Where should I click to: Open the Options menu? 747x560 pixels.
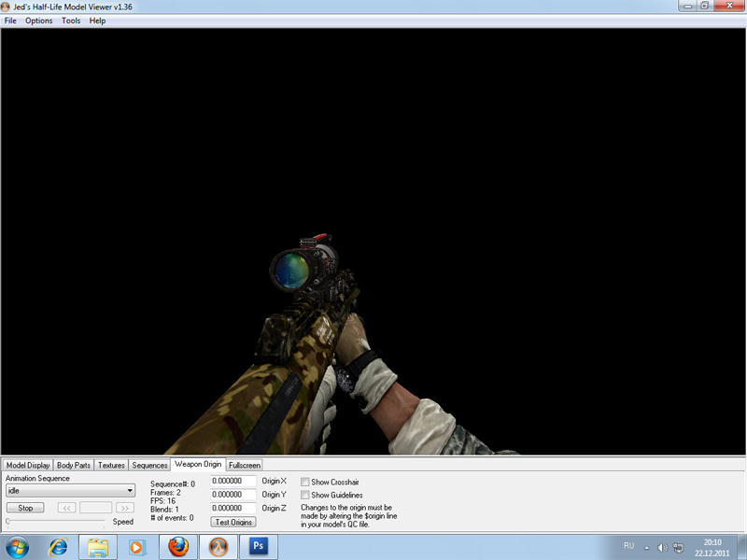click(38, 21)
